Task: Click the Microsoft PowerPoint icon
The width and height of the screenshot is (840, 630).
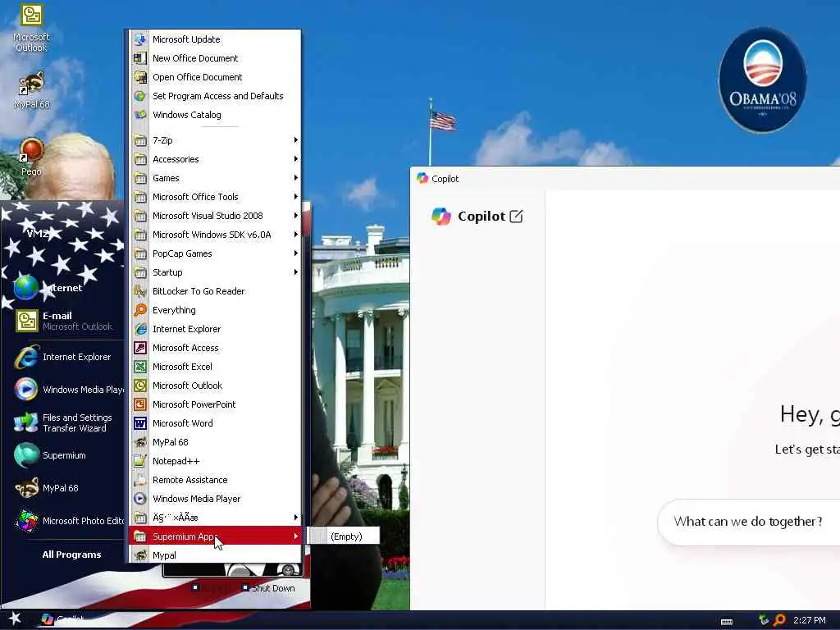Action: 139,404
